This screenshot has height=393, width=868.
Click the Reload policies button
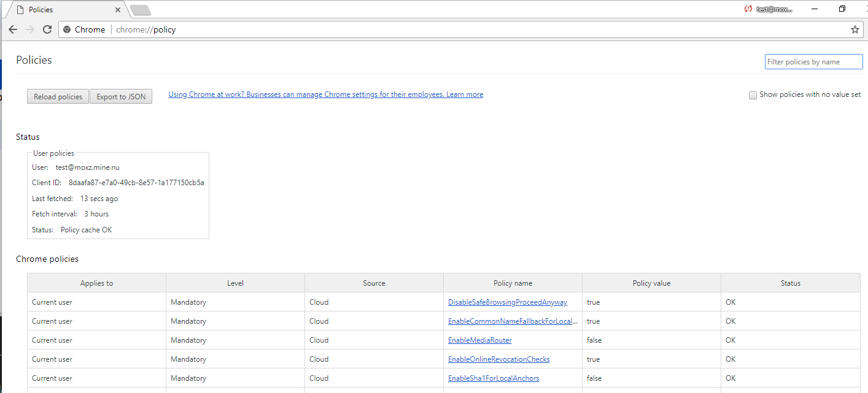58,97
